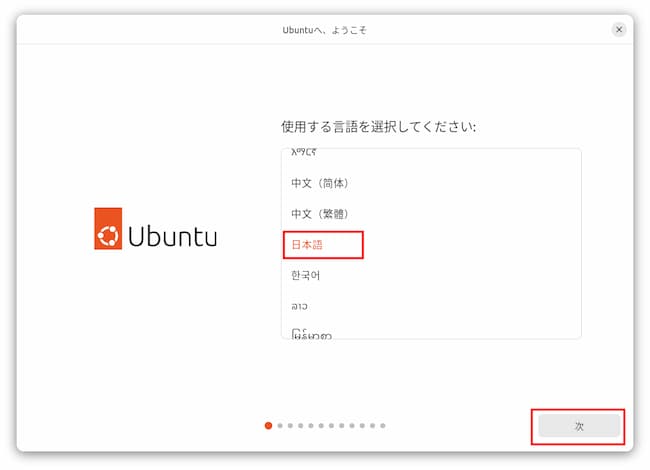This screenshot has height=470, width=650.
Task: Close the Ubuntu welcome installer window
Action: 619,29
